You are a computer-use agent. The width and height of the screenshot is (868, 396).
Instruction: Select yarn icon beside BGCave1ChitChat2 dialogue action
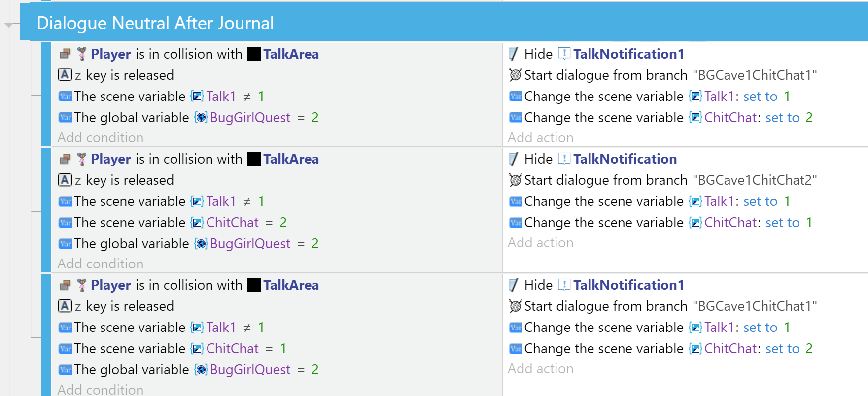coord(515,180)
